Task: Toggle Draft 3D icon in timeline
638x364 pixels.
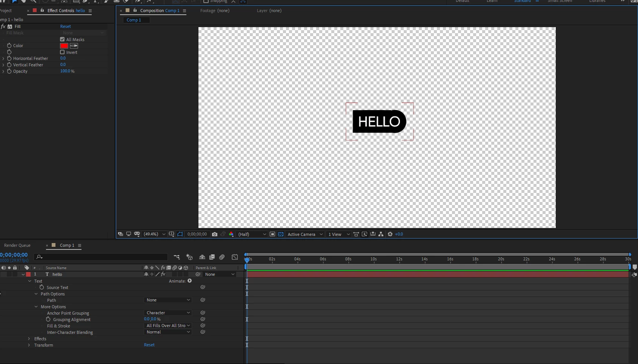Action: pyautogui.click(x=189, y=257)
